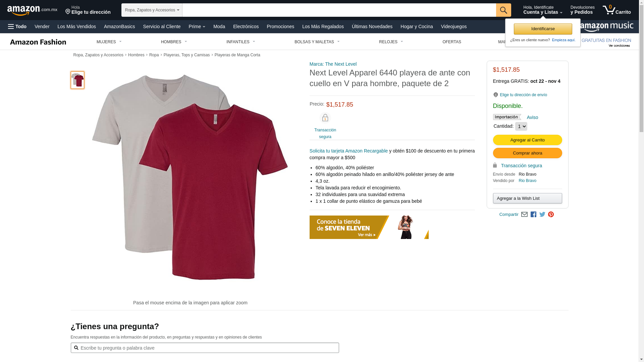This screenshot has width=644, height=362.
Task: Share product on Facebook icon
Action: 533,215
